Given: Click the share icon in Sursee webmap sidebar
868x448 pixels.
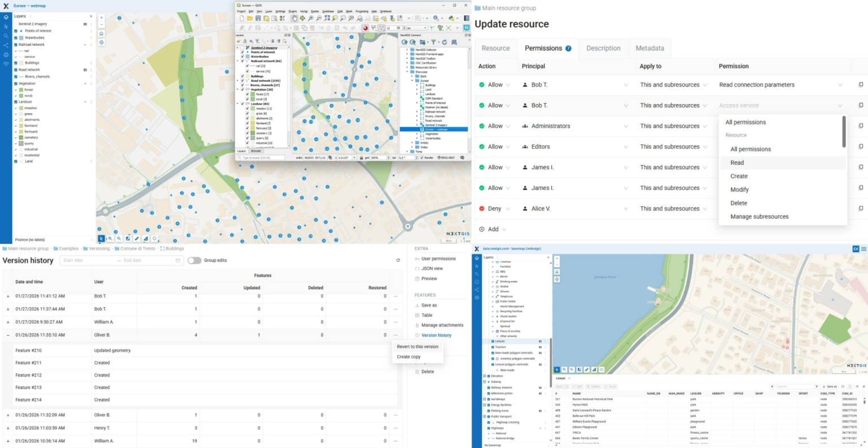Looking at the screenshot, I should click(6, 45).
